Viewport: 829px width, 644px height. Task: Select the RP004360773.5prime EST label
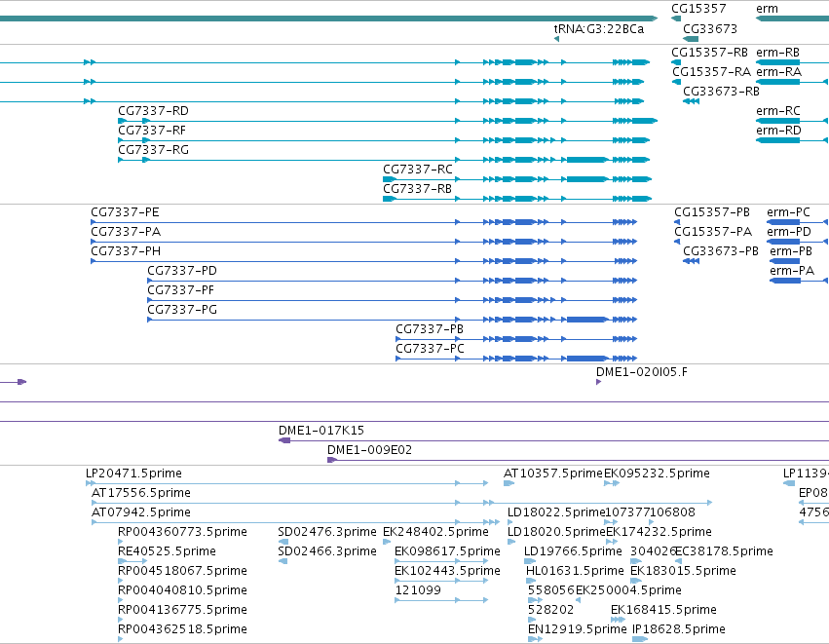[x=182, y=532]
